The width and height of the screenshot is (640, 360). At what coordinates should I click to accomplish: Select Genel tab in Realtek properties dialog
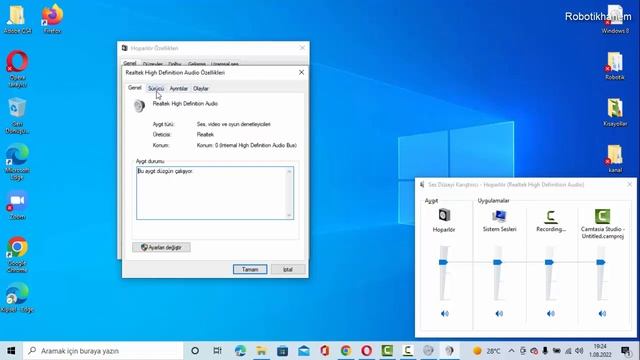pos(134,88)
